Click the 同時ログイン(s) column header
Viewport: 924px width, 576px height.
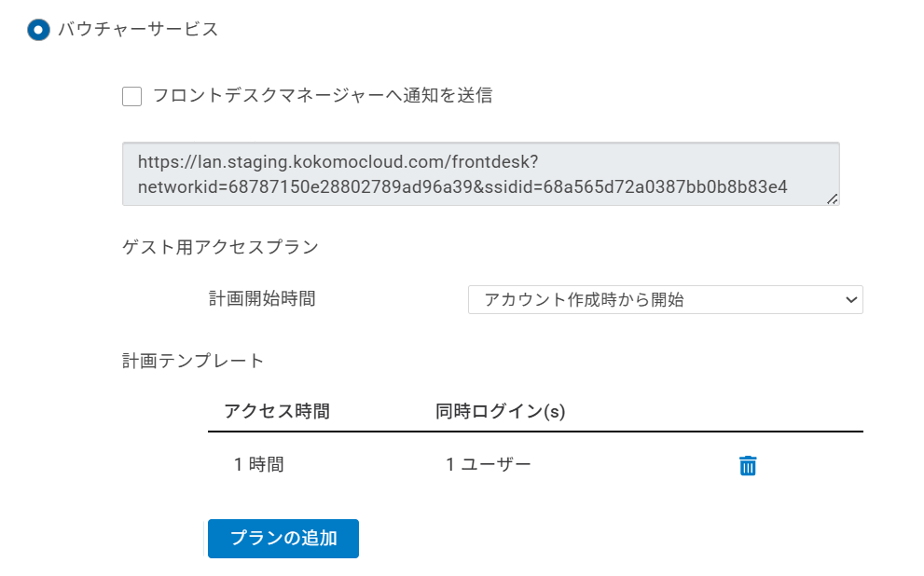501,411
